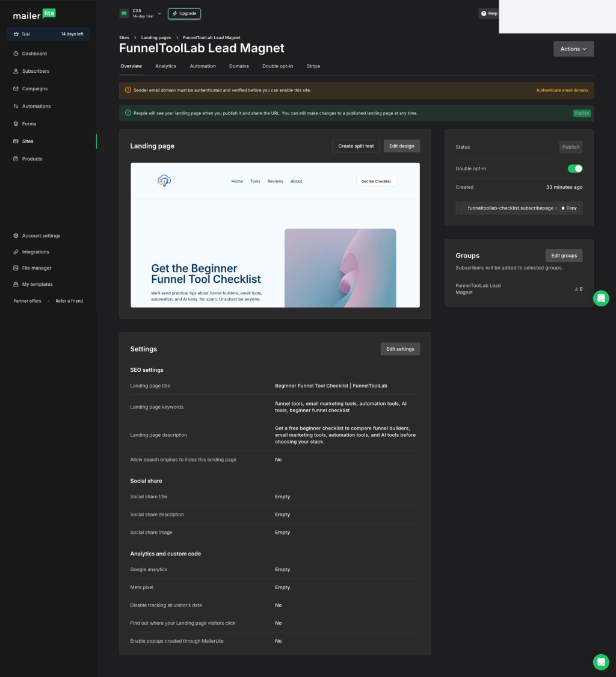The height and width of the screenshot is (677, 616).
Task: Click the green CXS account avatar
Action: (124, 13)
